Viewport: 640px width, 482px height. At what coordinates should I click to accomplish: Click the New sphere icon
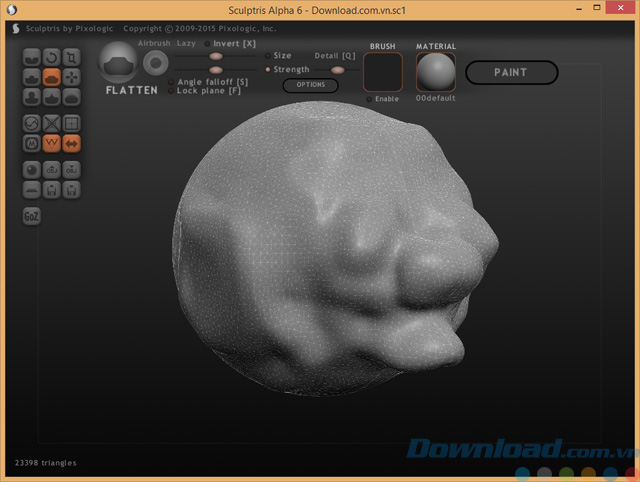(x=31, y=170)
